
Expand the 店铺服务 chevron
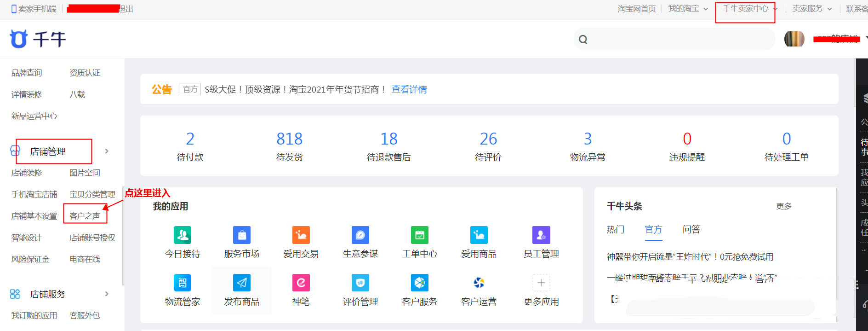click(x=107, y=294)
